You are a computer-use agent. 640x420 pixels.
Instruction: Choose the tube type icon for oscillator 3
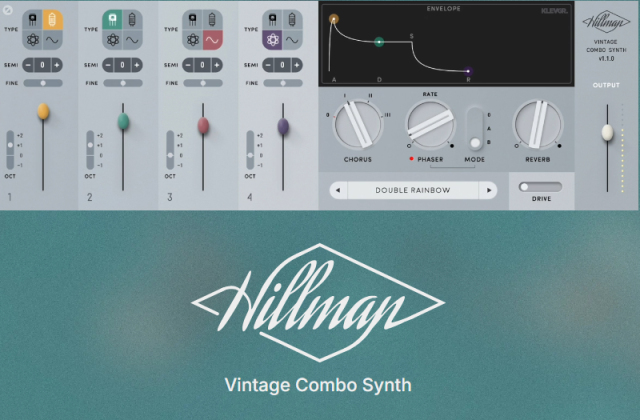[x=212, y=19]
